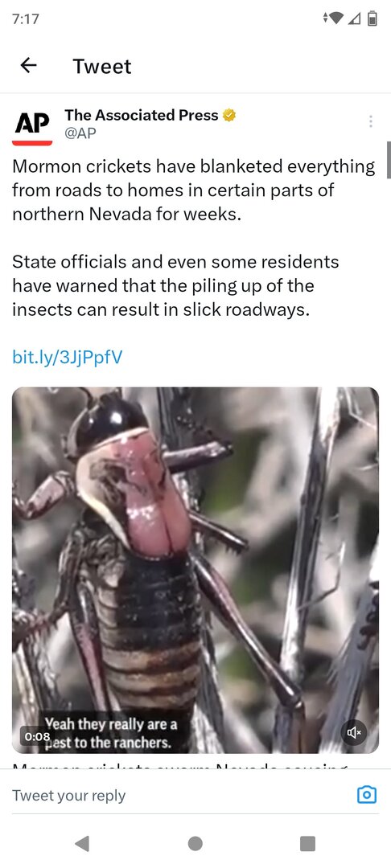Tap Android home circle button
The height and width of the screenshot is (868, 391).
[195, 843]
